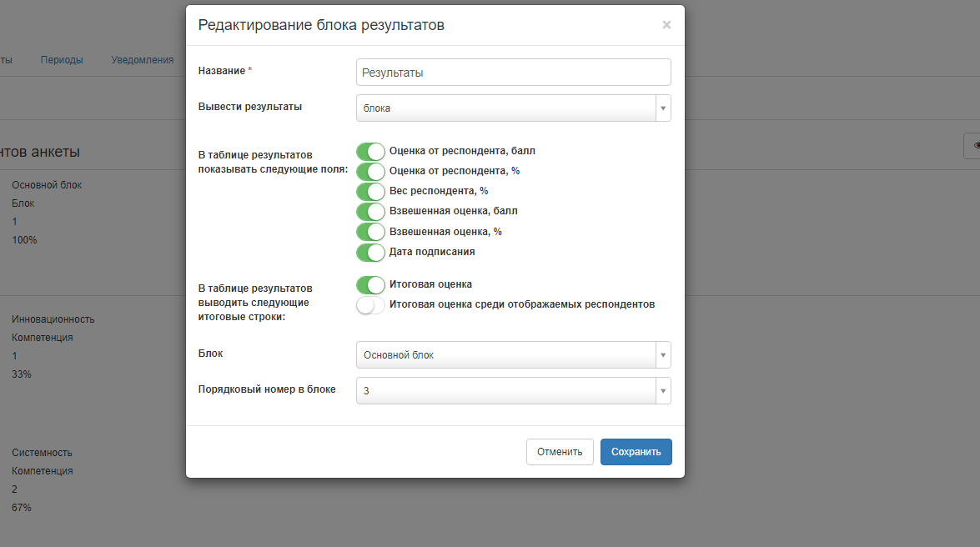980x547 pixels.
Task: Toggle Взвешенная оценка, % switch
Action: pyautogui.click(x=370, y=232)
